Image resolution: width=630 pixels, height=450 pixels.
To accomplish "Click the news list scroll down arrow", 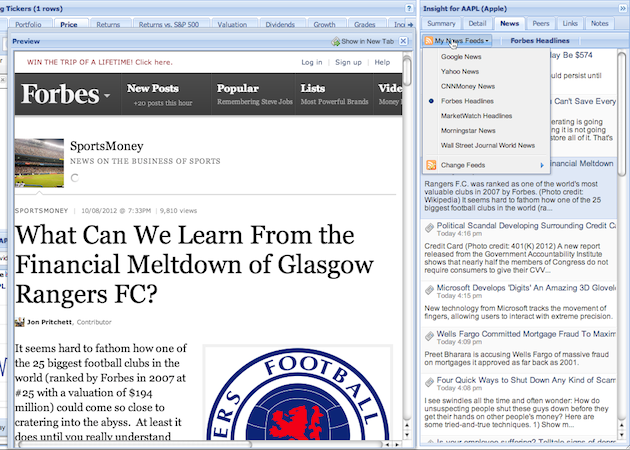I will 622,434.
